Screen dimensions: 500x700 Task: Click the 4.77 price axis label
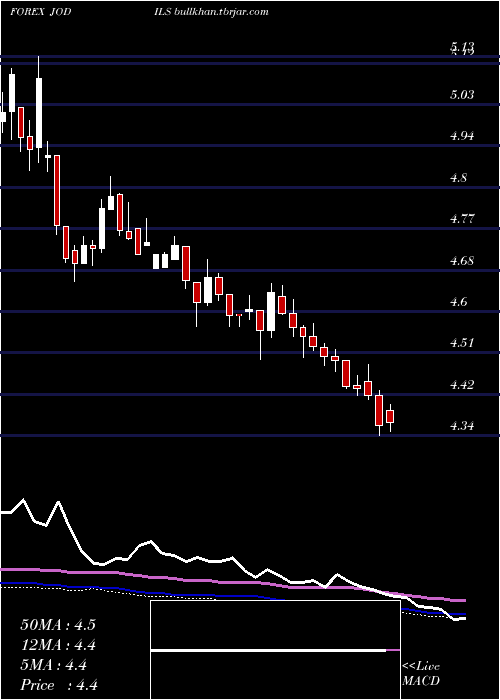[462, 219]
